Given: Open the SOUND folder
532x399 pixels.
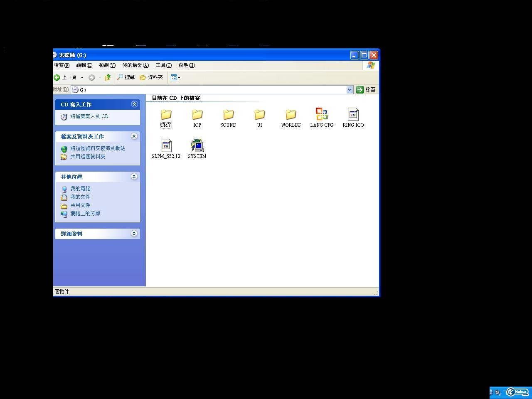Looking at the screenshot, I should click(228, 118).
